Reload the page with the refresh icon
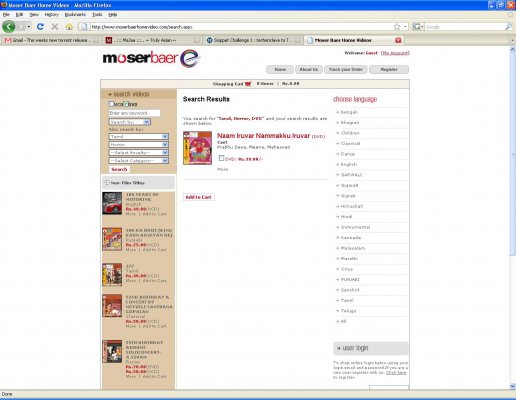Viewport: 516px width, 400px height. [x=40, y=26]
